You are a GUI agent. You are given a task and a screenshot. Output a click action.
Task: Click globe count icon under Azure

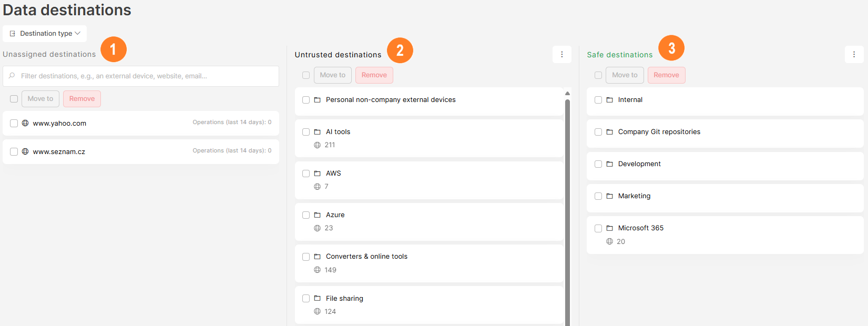click(317, 228)
